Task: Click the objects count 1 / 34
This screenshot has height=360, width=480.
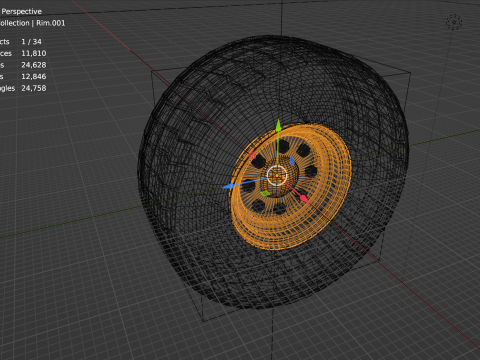Action: point(31,42)
